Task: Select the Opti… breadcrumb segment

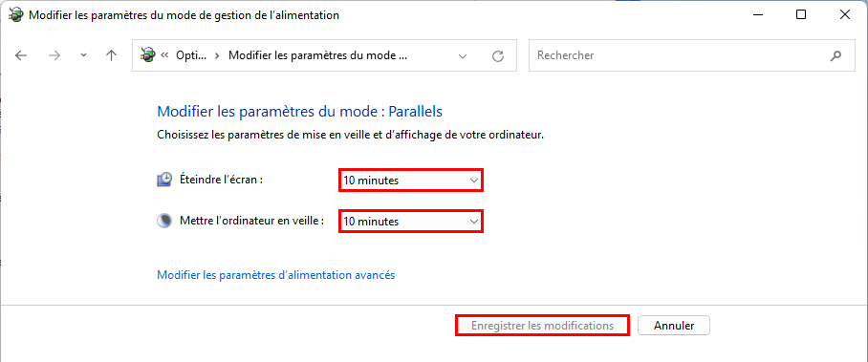Action: 191,55
